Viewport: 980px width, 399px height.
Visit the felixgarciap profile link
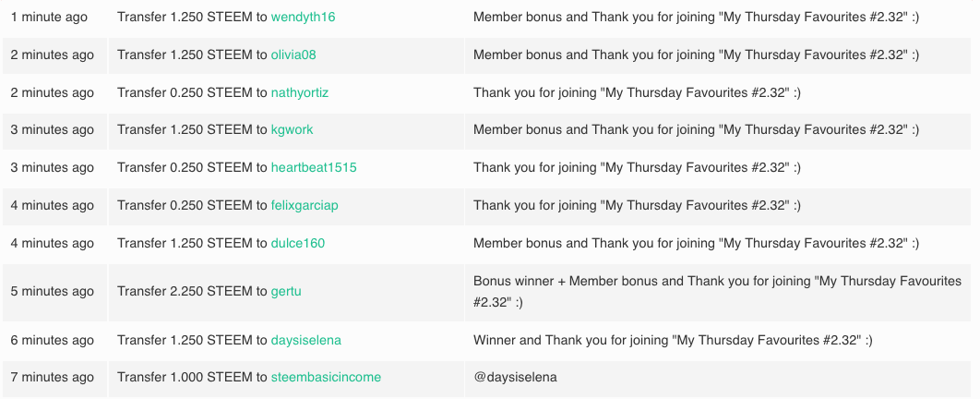pos(305,205)
